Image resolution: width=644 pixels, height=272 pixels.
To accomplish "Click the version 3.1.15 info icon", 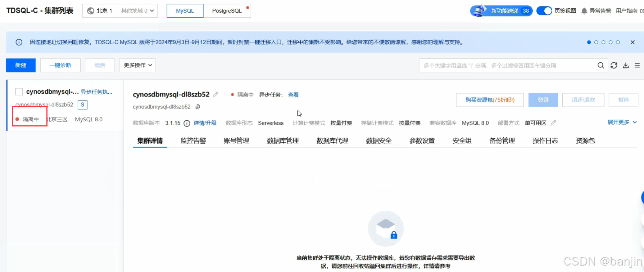I will (x=187, y=123).
